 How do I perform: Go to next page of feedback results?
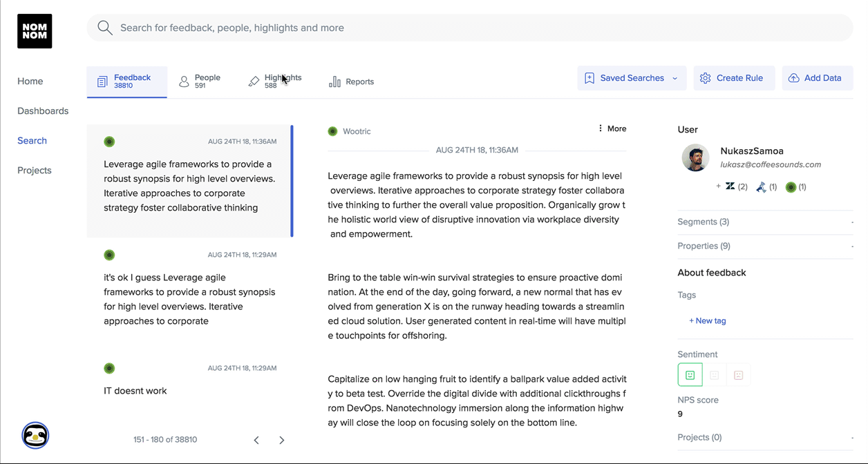click(281, 440)
